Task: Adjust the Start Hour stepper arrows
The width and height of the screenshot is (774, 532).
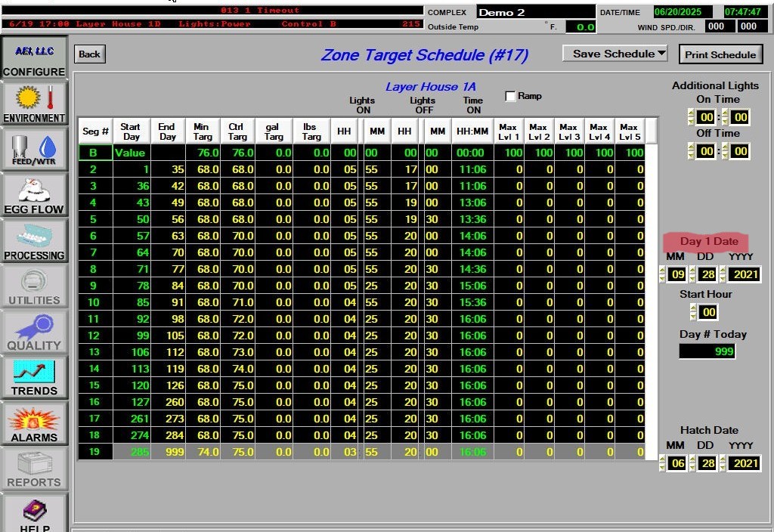Action: point(694,312)
